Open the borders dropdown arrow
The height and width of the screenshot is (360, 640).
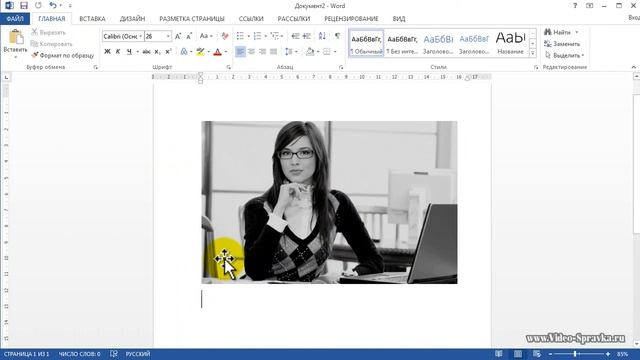click(x=335, y=52)
